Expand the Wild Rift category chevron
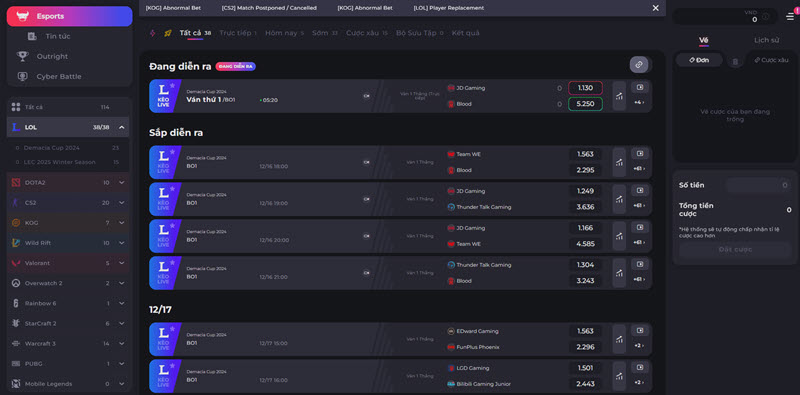This screenshot has height=395, width=800. pyautogui.click(x=121, y=243)
